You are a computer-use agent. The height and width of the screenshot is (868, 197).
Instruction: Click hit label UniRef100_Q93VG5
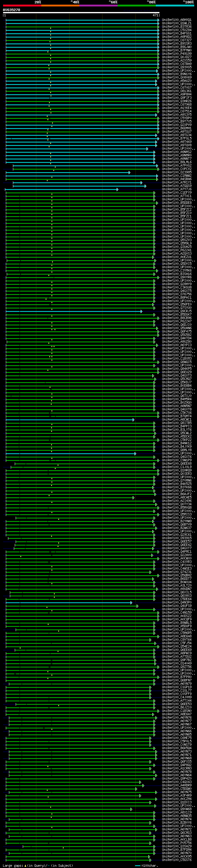pos(177,67)
